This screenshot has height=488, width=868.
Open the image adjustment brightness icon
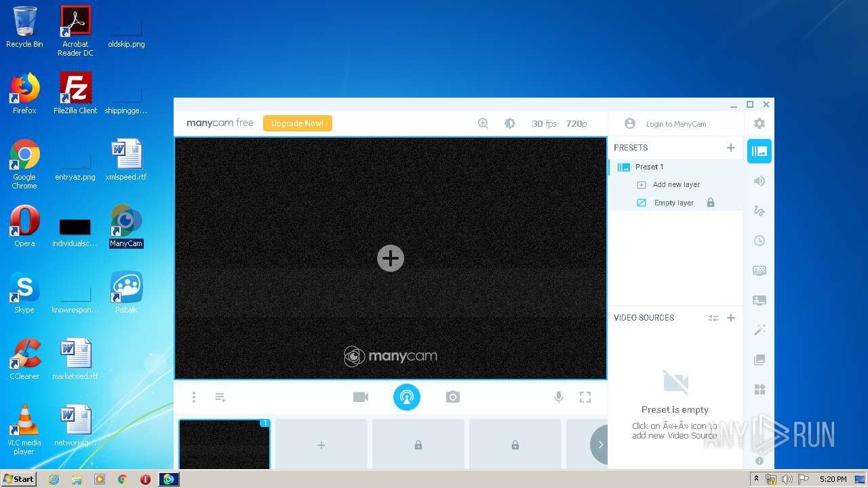pyautogui.click(x=510, y=123)
